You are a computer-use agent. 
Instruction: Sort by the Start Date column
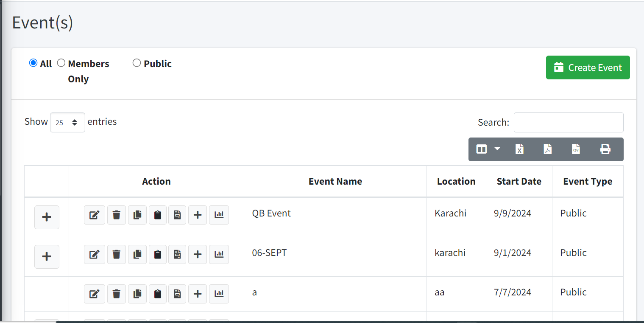519,181
